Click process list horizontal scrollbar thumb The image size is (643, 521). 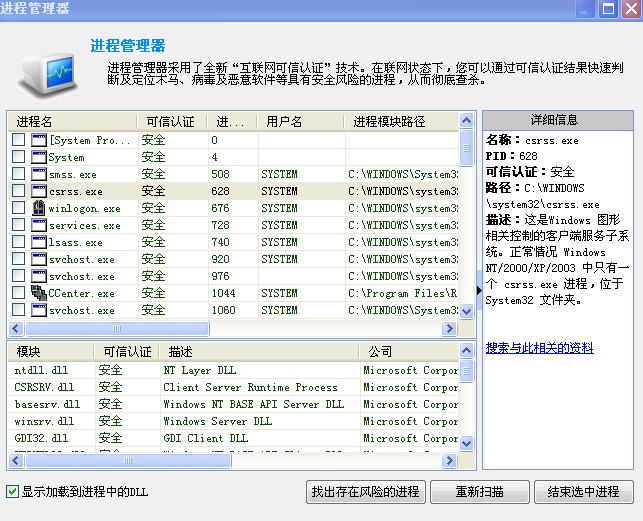[x=117, y=328]
